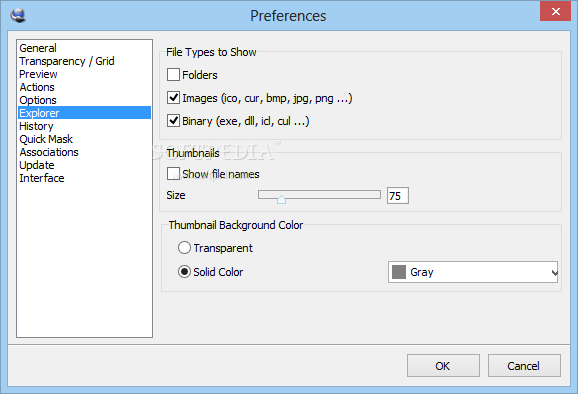Open the General preferences page
This screenshot has height=394, width=578.
[x=38, y=48]
